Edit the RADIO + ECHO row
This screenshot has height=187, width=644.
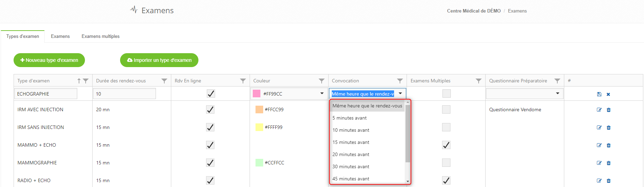click(x=599, y=181)
